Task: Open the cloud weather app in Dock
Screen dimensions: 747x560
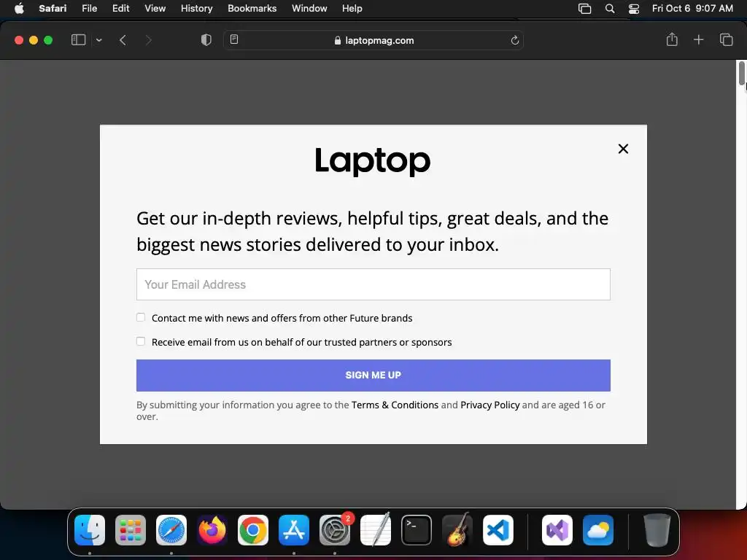Action: coord(598,530)
